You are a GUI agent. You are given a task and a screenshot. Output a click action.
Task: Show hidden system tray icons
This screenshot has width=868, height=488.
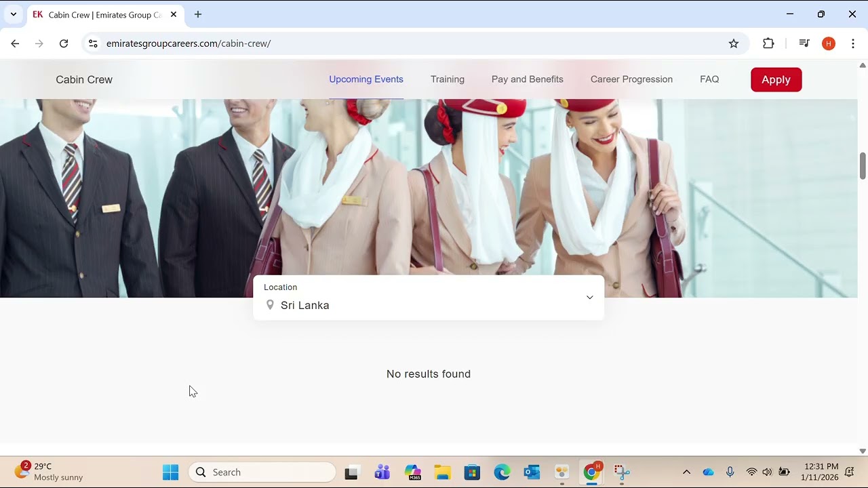click(x=686, y=472)
